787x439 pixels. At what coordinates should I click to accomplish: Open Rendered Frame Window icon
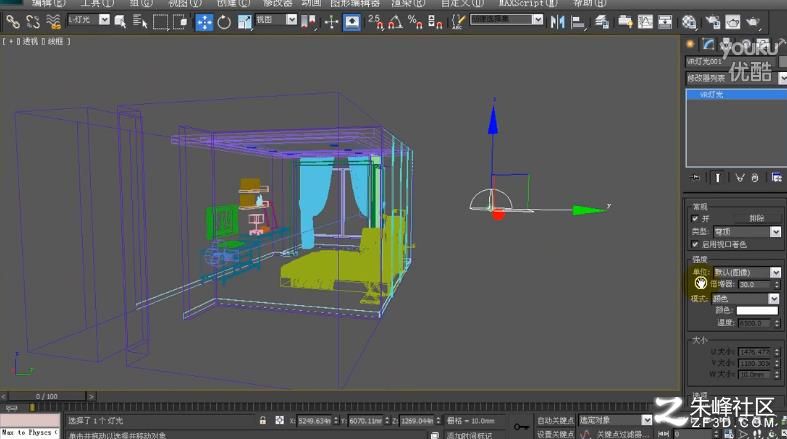click(732, 22)
